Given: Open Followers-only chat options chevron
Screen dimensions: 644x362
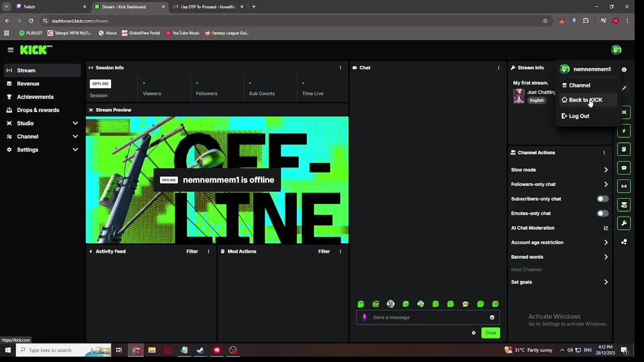Looking at the screenshot, I should (x=606, y=185).
